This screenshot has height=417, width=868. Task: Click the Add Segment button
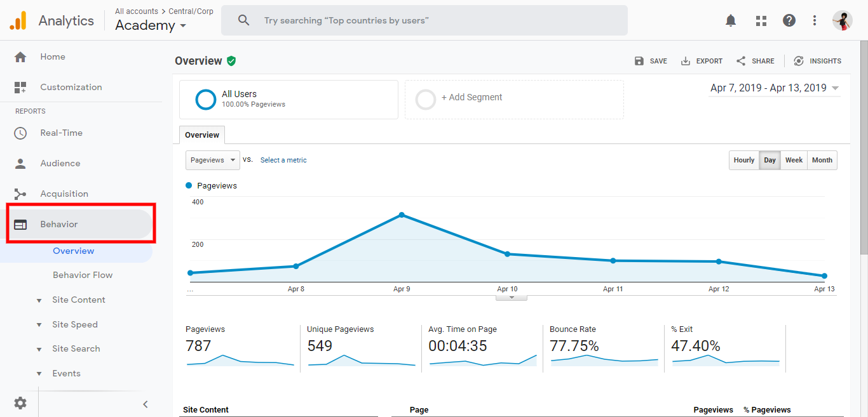click(471, 98)
